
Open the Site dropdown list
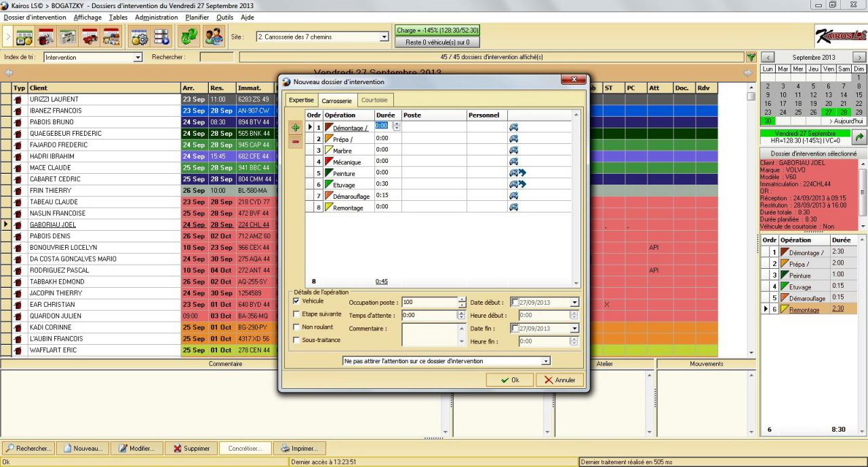pos(384,37)
